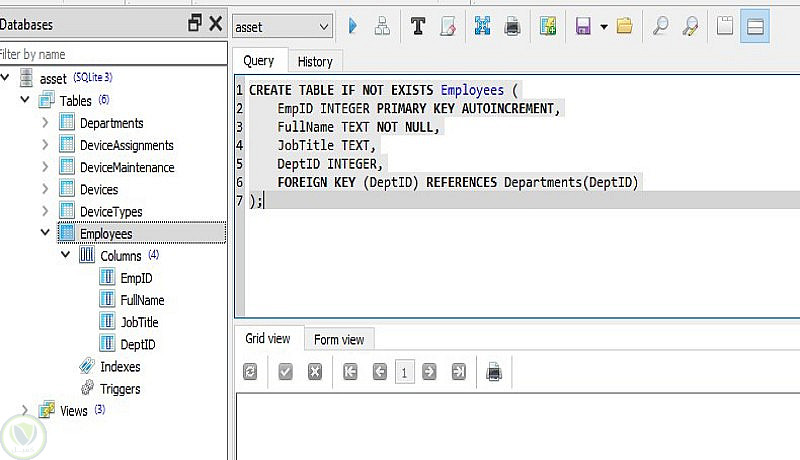
Task: Click the Clear query history eraser icon
Action: (448, 25)
